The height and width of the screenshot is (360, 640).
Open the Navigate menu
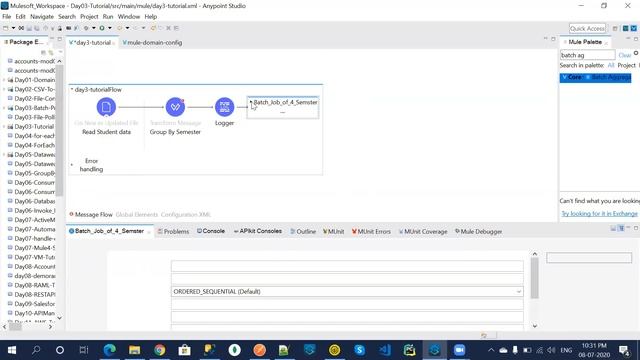tap(42, 17)
